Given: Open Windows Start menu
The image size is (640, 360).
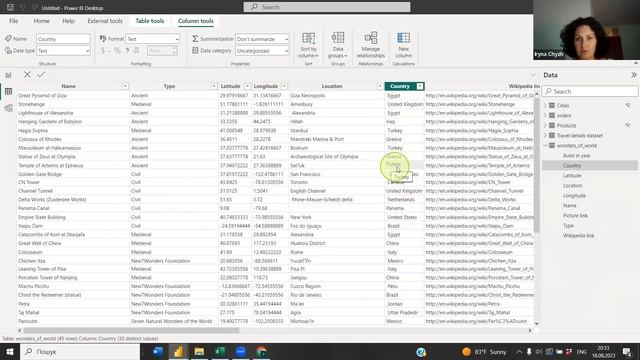Looking at the screenshot, I should pos(9,351).
